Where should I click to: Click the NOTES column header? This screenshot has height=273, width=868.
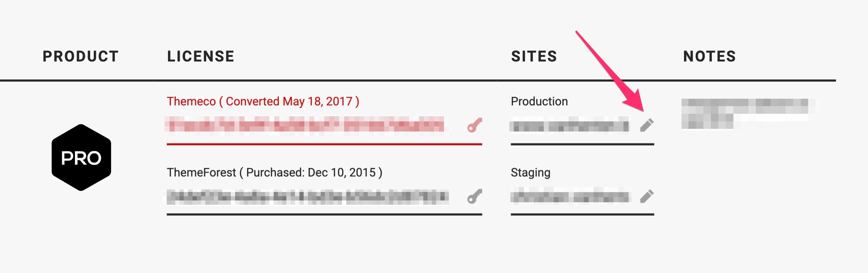pos(710,57)
